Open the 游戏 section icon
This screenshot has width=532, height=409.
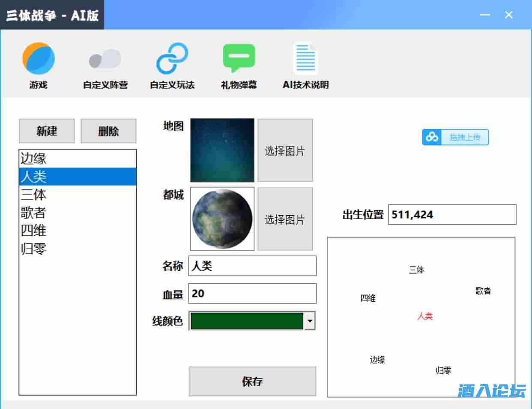(x=39, y=59)
